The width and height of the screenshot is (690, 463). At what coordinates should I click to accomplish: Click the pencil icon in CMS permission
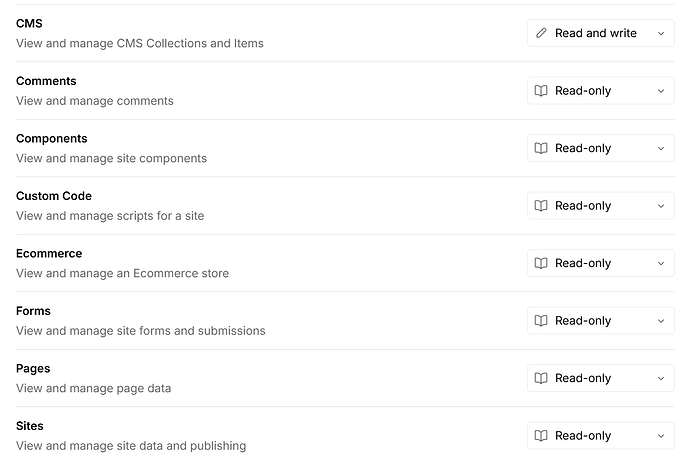pos(541,33)
